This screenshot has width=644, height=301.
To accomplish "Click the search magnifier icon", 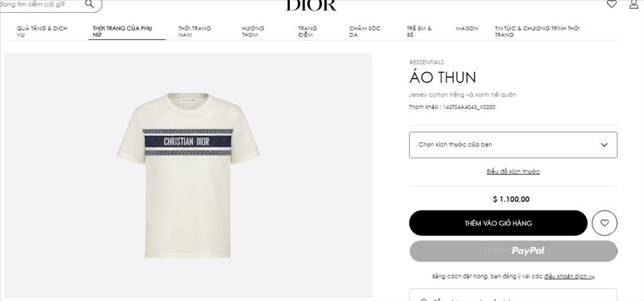I will [89, 4].
